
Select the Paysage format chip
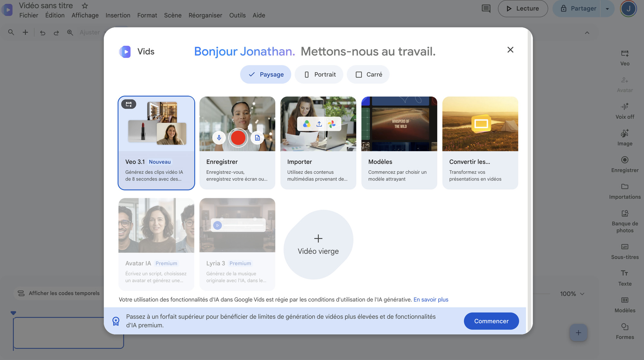point(265,74)
